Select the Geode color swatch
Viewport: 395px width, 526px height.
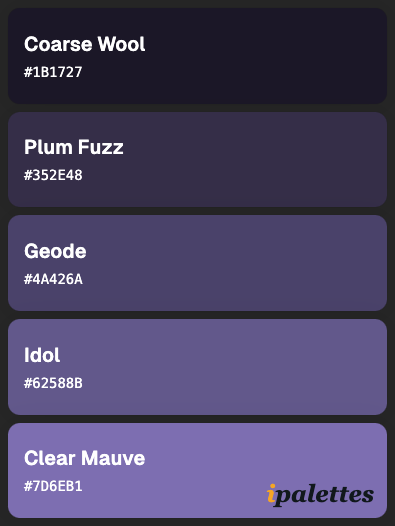[x=197, y=263]
